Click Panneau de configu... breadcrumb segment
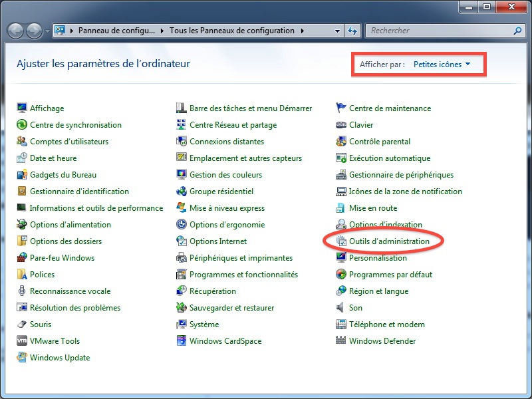 point(116,31)
